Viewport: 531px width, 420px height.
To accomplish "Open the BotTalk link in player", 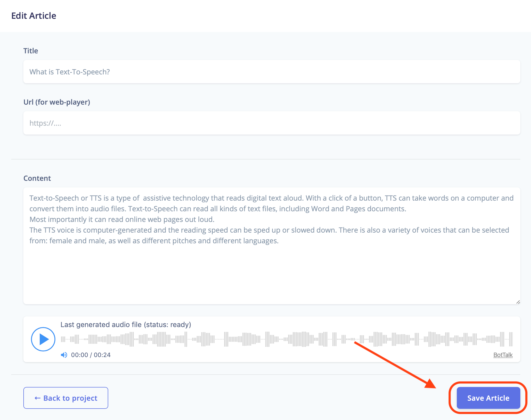I will 503,355.
